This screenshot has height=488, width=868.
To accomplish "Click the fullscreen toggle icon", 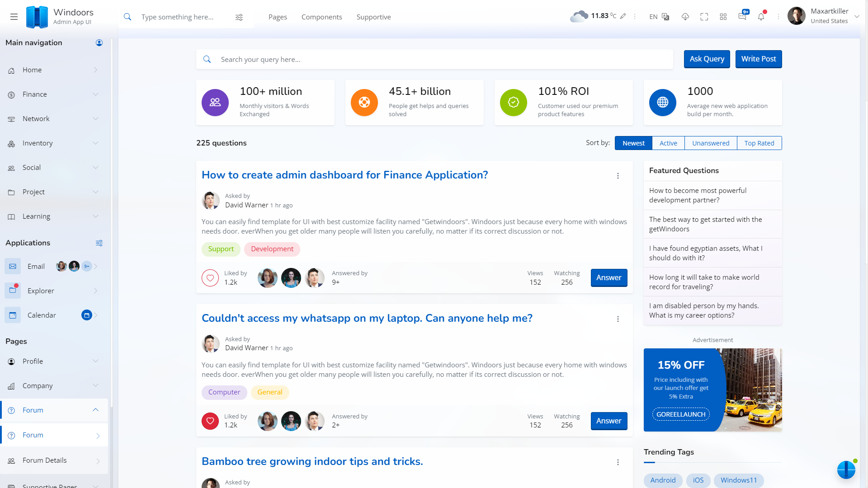I will tap(704, 17).
